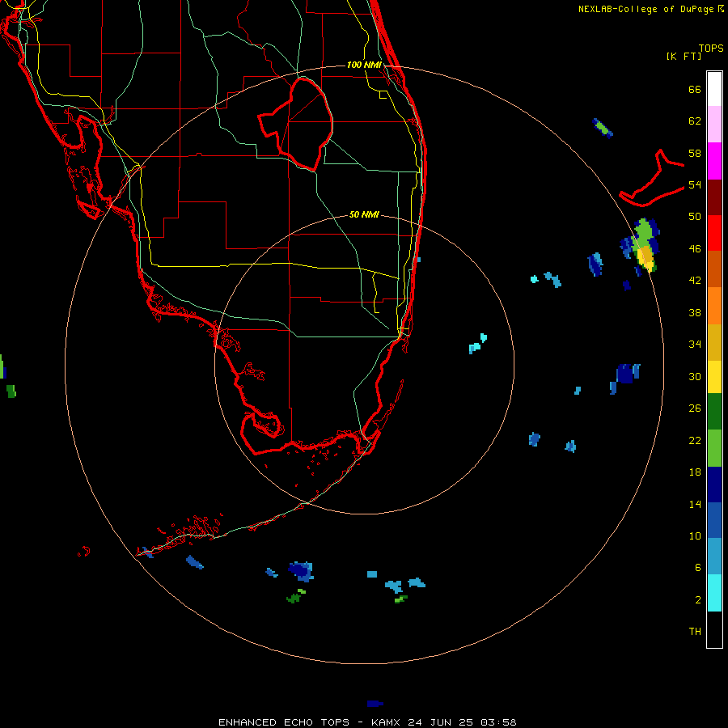Click the 03:58 timestamp
728x728 pixels.
tap(498, 722)
